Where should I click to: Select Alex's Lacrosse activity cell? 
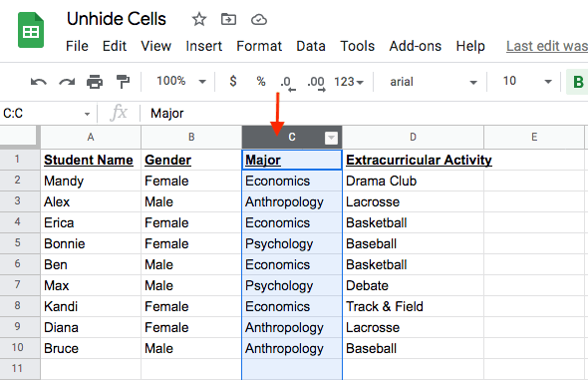point(413,201)
